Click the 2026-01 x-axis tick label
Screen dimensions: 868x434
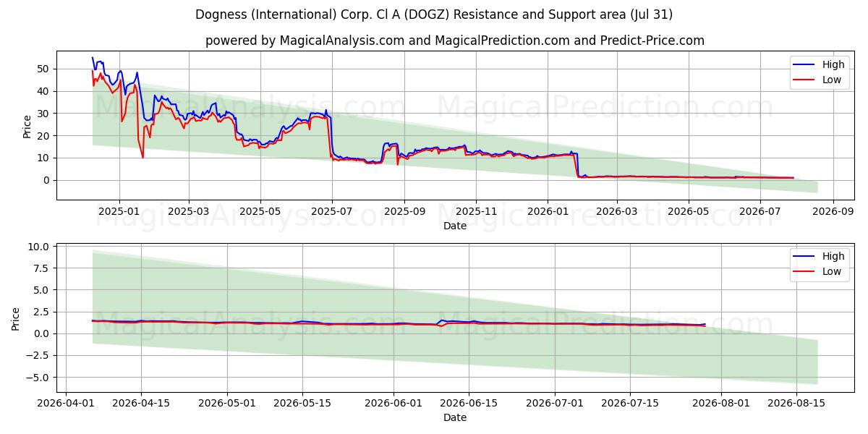click(548, 211)
